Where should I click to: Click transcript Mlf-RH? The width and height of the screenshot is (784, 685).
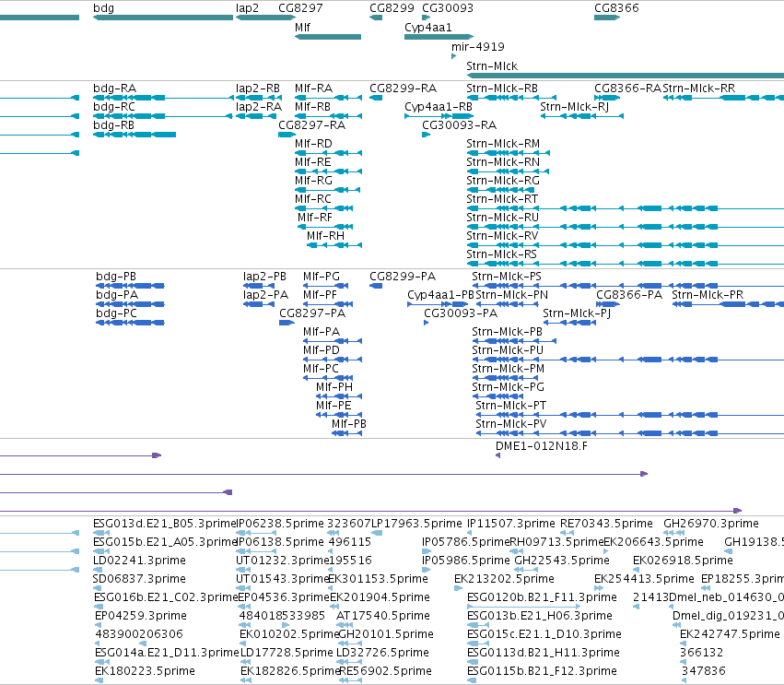click(325, 236)
